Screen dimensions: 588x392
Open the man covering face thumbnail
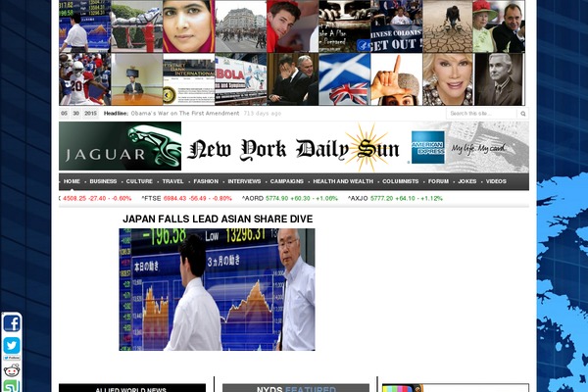tap(292, 79)
